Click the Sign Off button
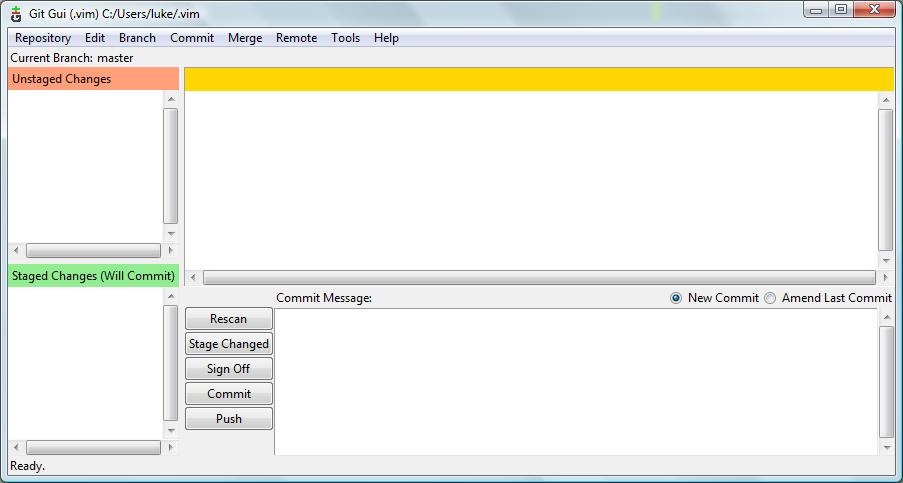This screenshot has width=903, height=483. (229, 369)
